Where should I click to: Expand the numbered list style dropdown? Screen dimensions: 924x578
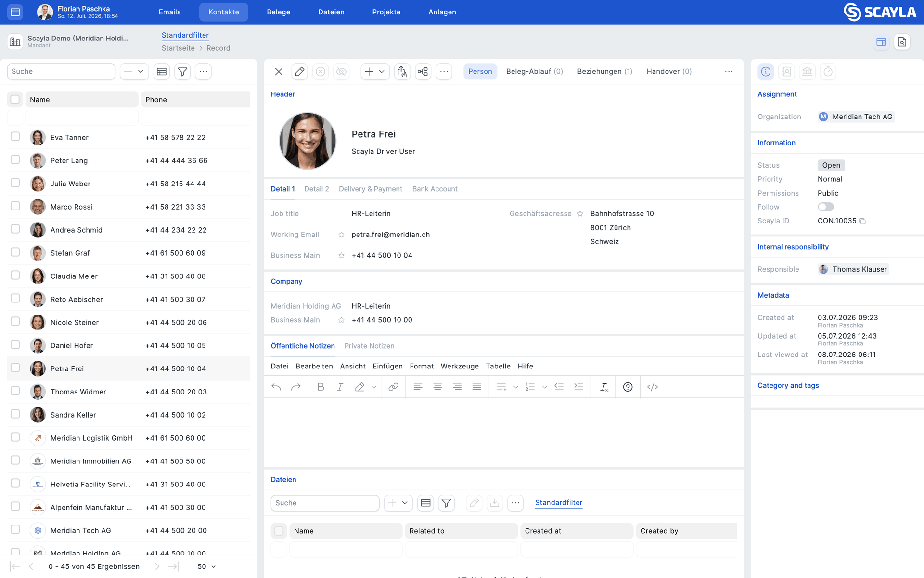click(x=544, y=387)
